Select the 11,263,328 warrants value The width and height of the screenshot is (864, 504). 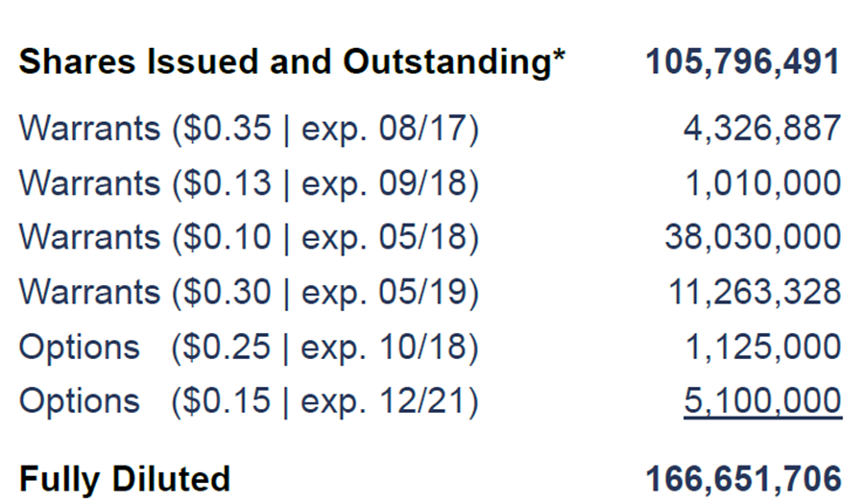[x=755, y=292]
